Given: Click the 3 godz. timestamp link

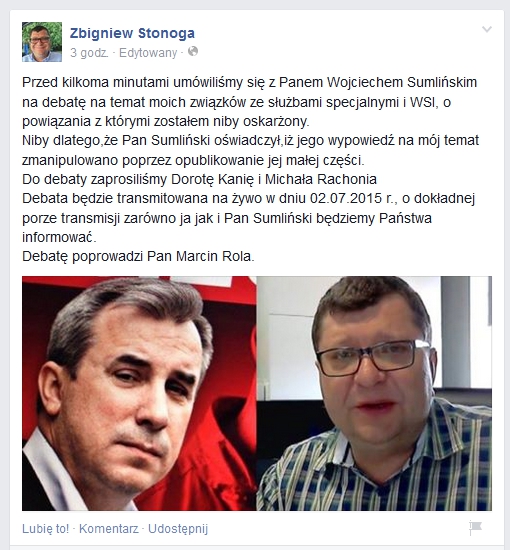Looking at the screenshot, I should [89, 53].
